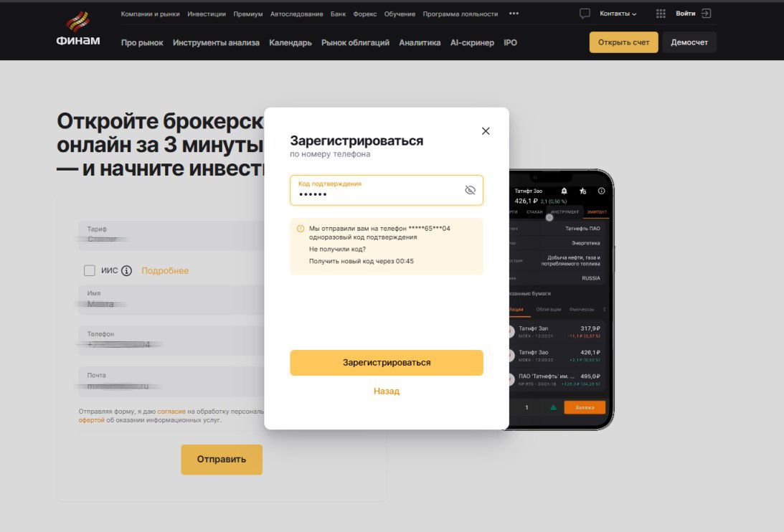Close the registration dialog with X

pos(486,131)
